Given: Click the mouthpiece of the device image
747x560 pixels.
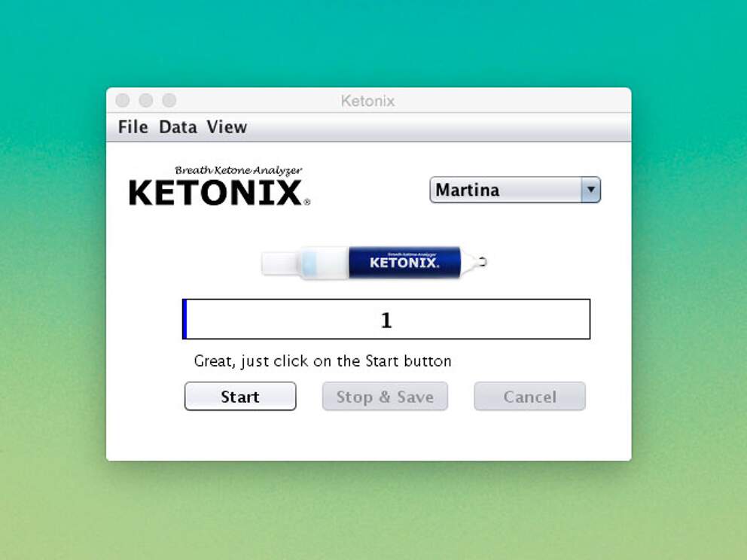Looking at the screenshot, I should pos(282,264).
